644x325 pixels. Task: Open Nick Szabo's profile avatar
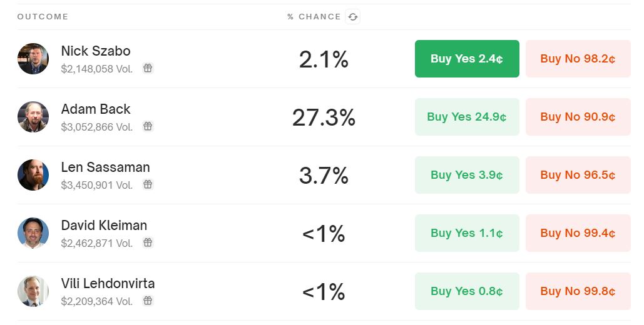pos(33,59)
